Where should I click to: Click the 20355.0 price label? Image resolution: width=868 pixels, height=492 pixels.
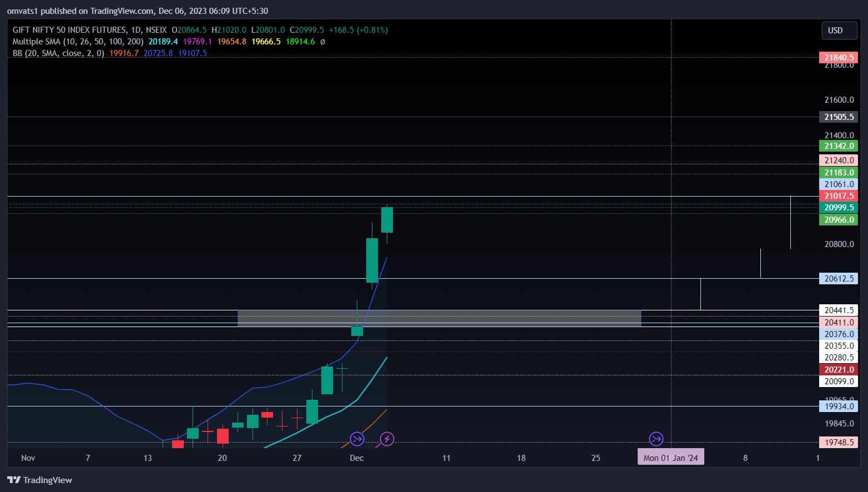coord(839,346)
